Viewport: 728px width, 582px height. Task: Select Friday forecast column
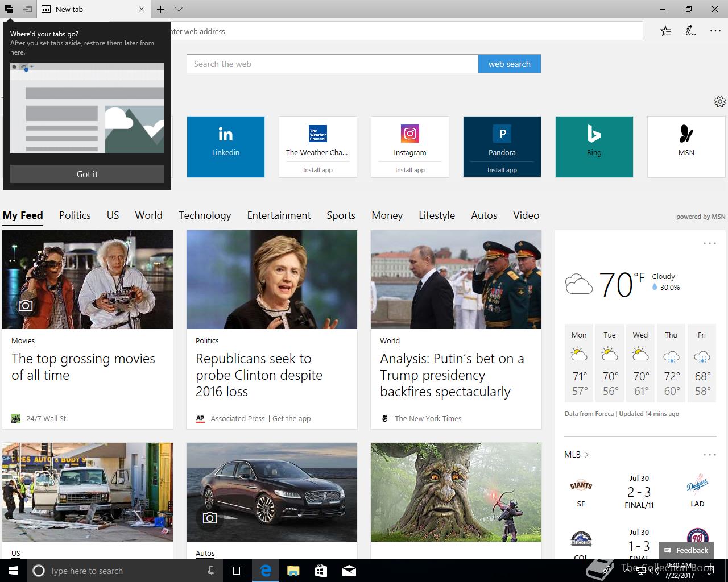coord(702,363)
